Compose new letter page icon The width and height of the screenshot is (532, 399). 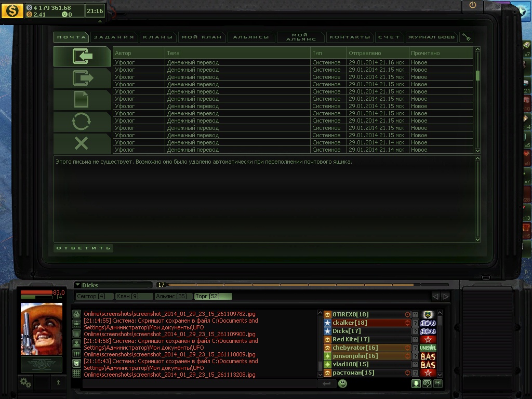pyautogui.click(x=82, y=100)
